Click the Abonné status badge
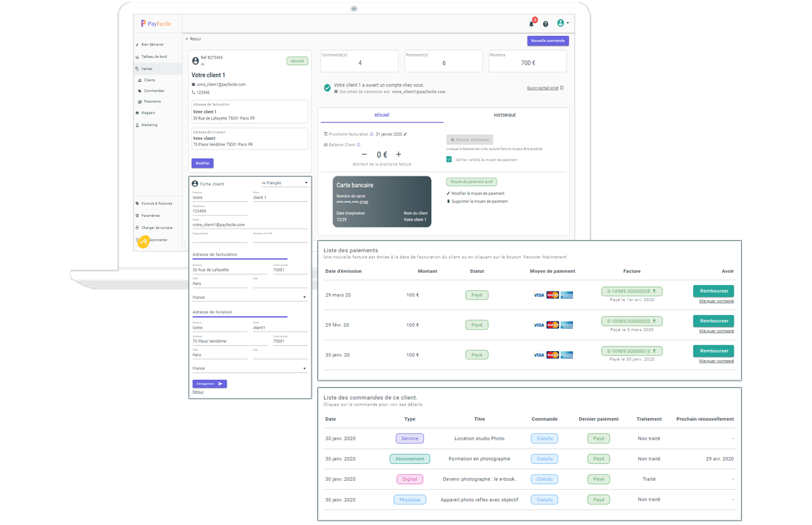Image resolution: width=812 pixels, height=525 pixels. coord(297,61)
